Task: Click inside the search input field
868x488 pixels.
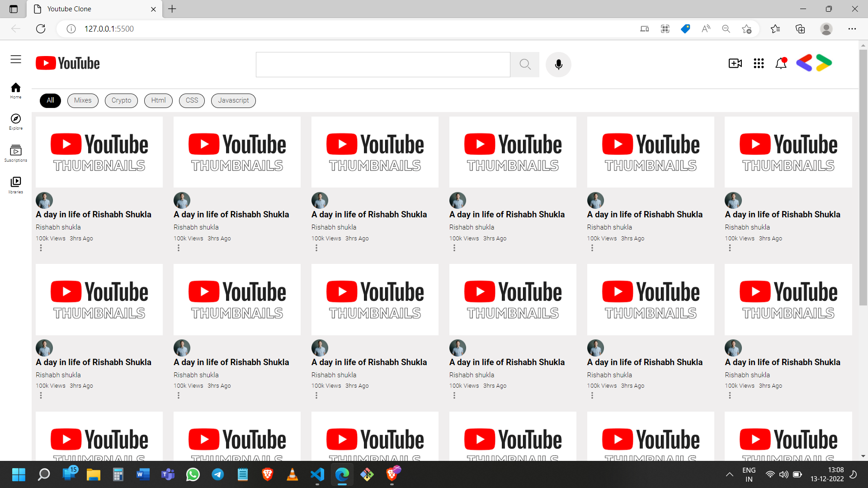Action: [x=382, y=64]
